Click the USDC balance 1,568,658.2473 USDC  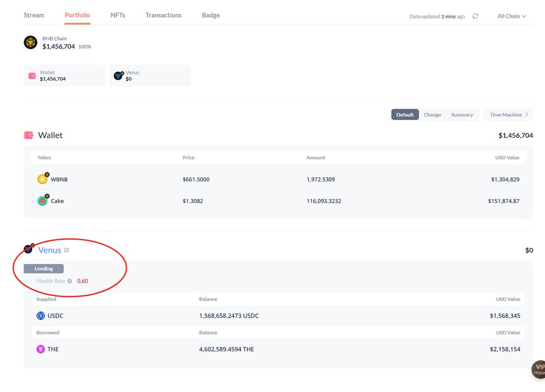[229, 316]
